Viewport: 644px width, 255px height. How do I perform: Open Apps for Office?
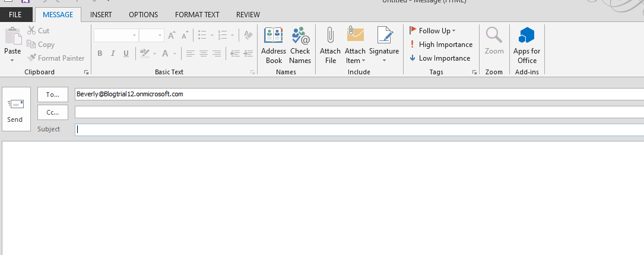tap(527, 45)
